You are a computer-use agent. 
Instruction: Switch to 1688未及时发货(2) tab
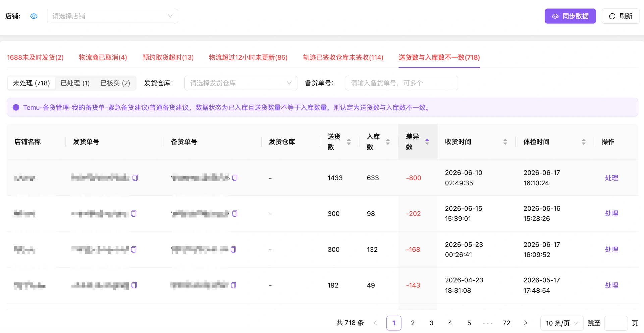(x=35, y=57)
